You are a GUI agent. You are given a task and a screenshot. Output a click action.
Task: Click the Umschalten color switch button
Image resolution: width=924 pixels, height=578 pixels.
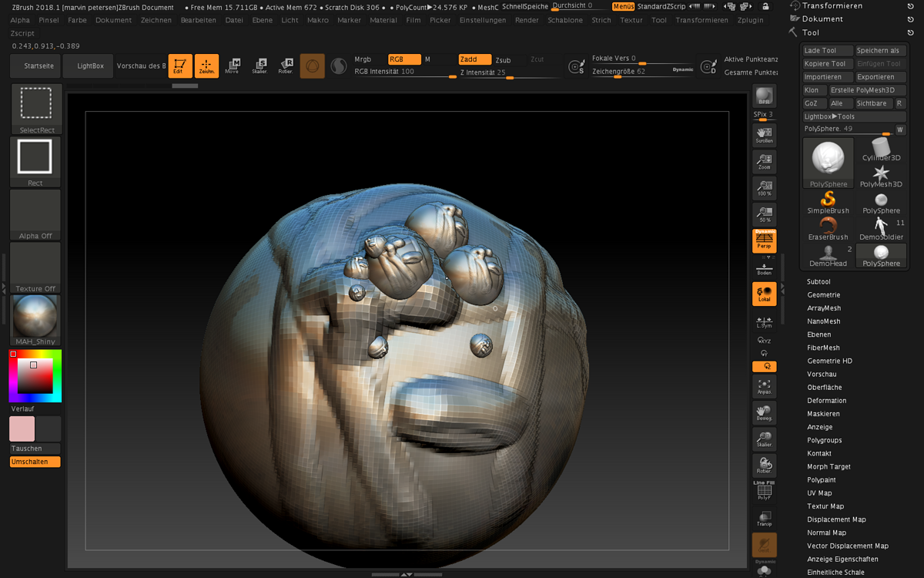click(35, 462)
